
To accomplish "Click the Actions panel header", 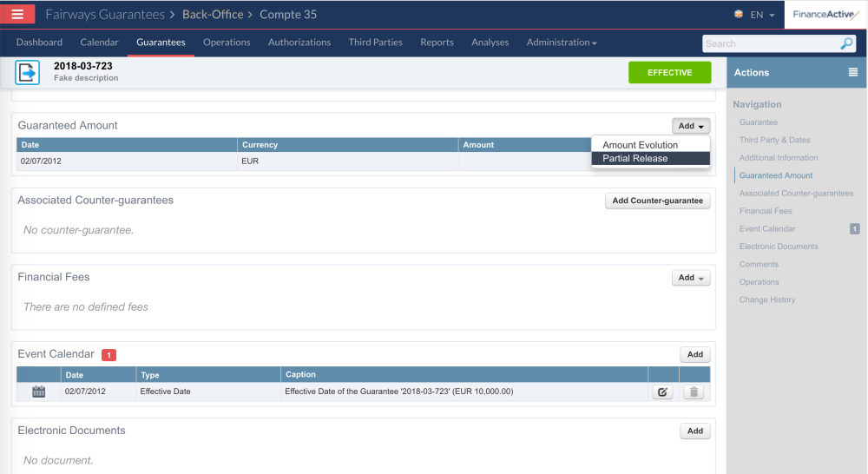I will click(x=797, y=73).
